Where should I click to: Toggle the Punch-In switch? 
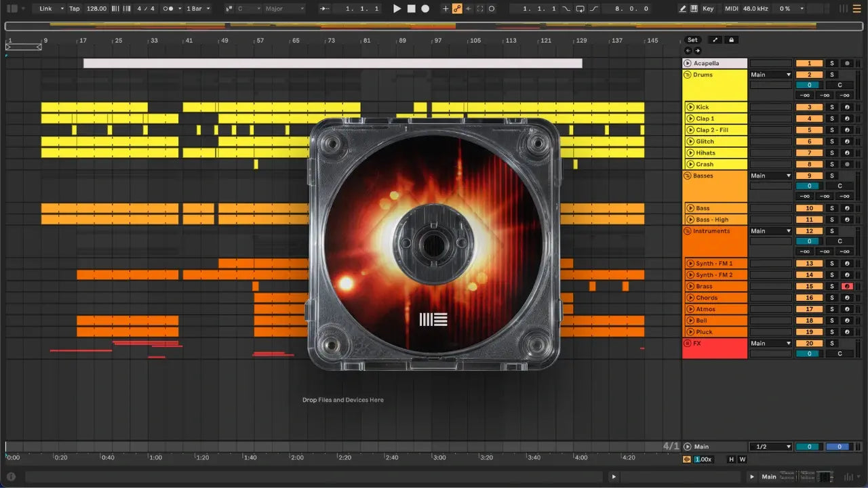tap(566, 9)
